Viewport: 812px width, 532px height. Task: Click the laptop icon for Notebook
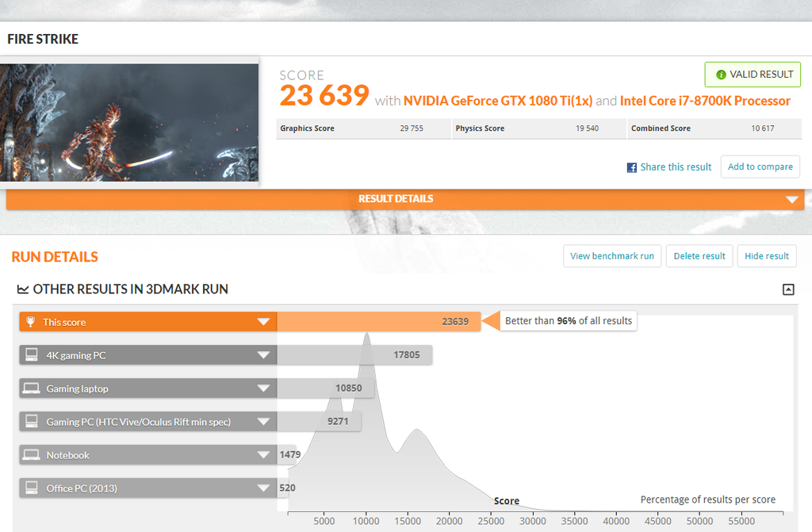click(31, 454)
